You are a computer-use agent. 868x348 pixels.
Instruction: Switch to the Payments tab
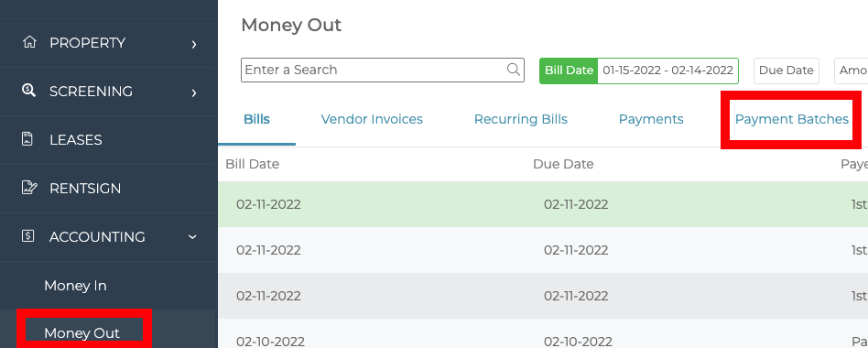click(651, 119)
